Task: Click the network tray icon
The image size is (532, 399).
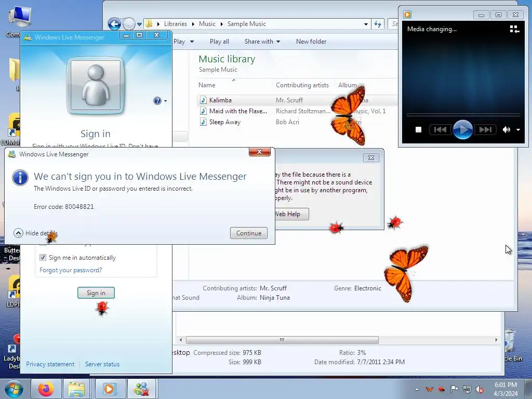Action: click(467, 389)
